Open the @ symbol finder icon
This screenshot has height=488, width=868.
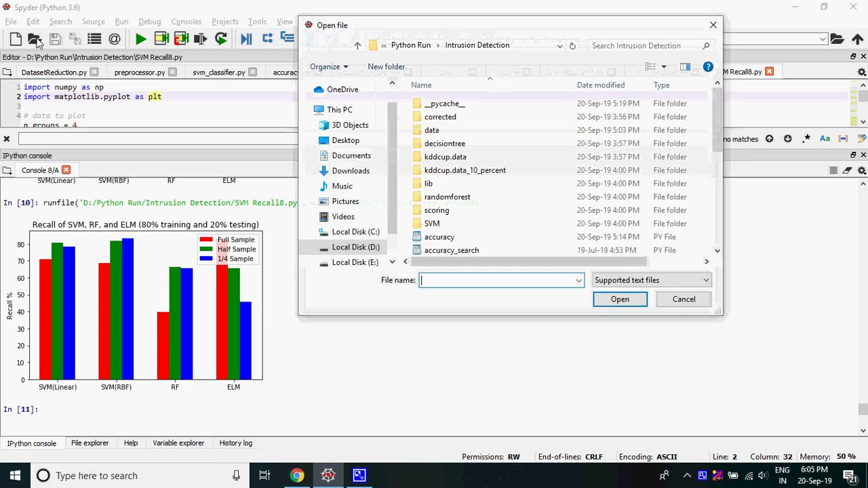(x=115, y=39)
